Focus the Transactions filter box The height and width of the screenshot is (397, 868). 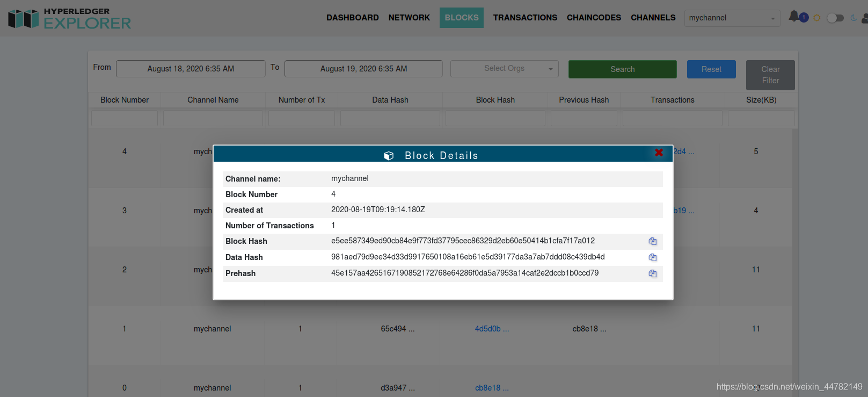click(x=673, y=118)
